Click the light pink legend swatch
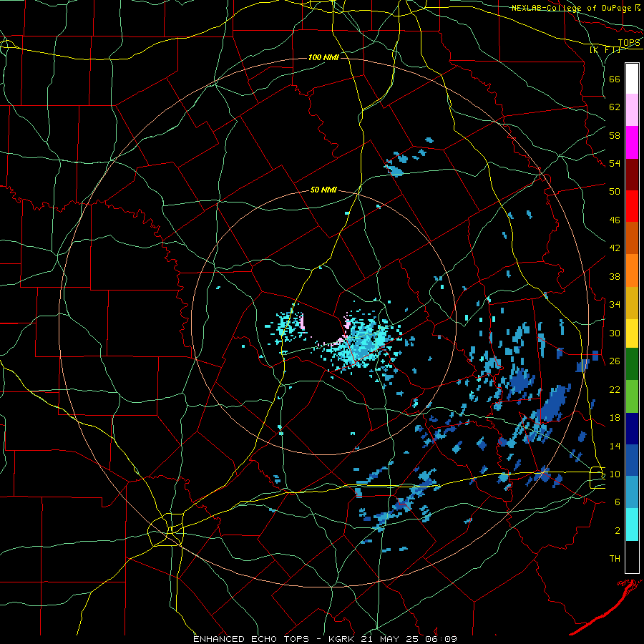The image size is (644, 644). [632, 109]
